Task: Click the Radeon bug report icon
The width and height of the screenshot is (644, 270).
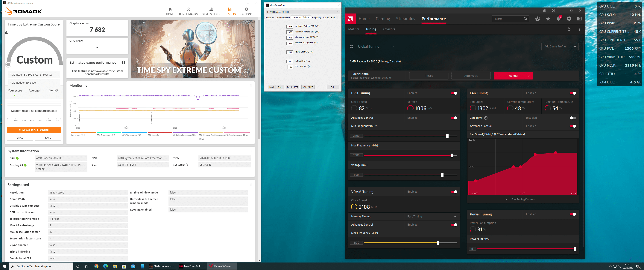Action: click(x=544, y=10)
